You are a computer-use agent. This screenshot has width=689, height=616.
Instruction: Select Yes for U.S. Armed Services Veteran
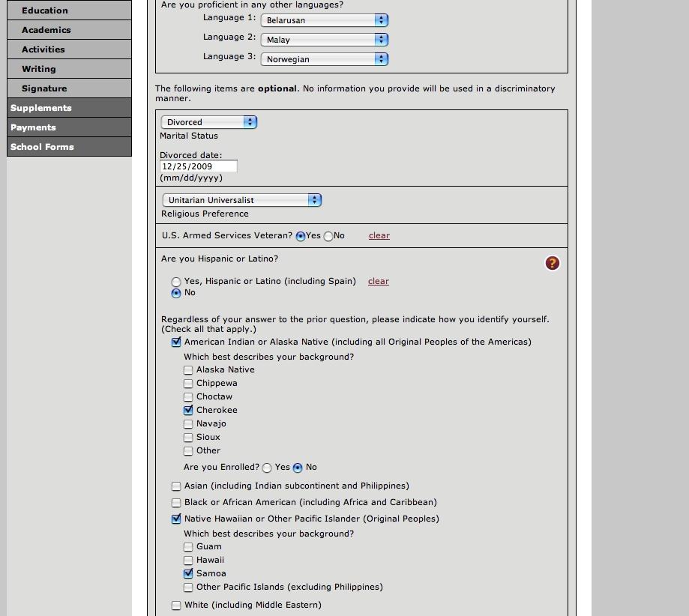coord(301,236)
